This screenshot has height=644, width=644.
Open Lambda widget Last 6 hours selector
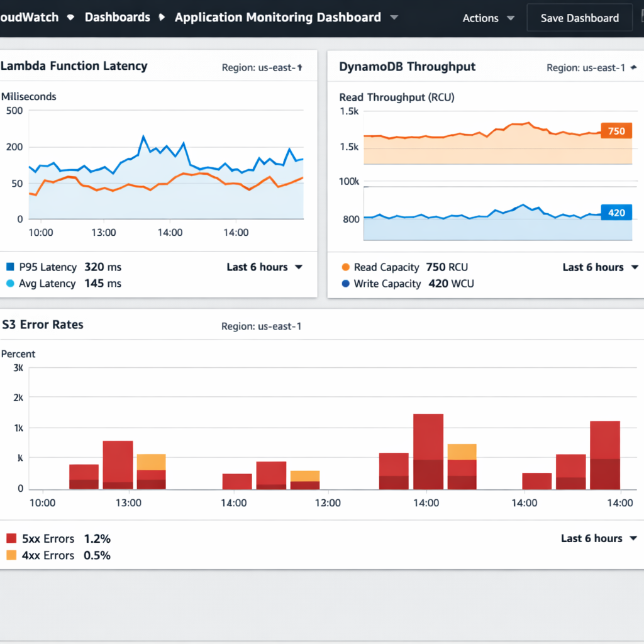click(265, 267)
